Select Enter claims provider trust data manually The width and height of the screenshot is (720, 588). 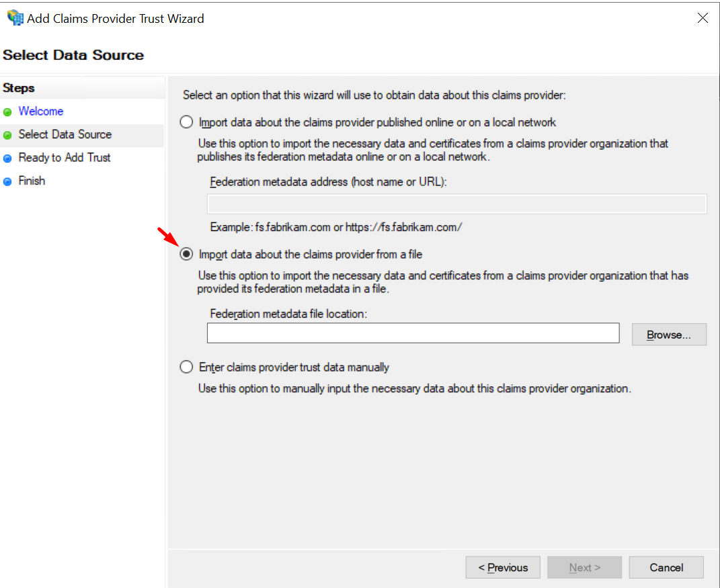[x=186, y=368]
